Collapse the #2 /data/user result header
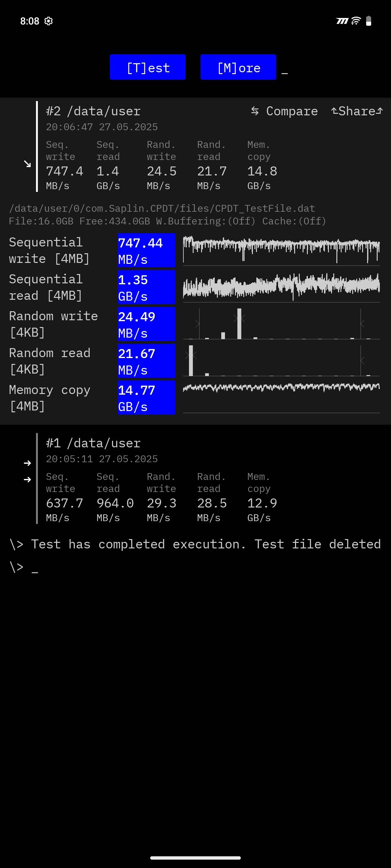391x868 pixels. 93,111
